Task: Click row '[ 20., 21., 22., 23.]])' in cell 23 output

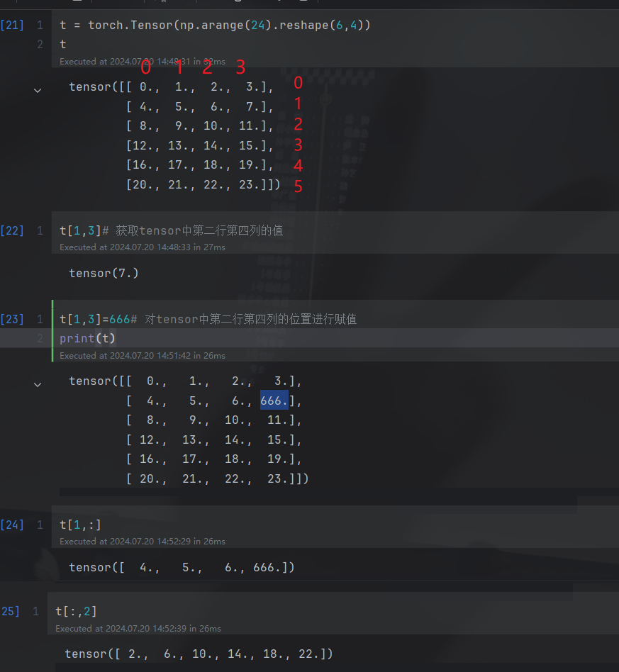Action: point(218,478)
